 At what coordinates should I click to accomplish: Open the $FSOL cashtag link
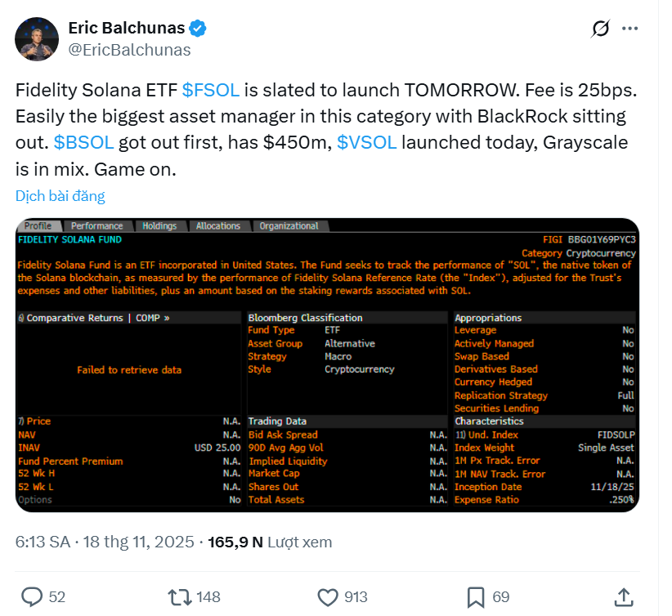211,91
